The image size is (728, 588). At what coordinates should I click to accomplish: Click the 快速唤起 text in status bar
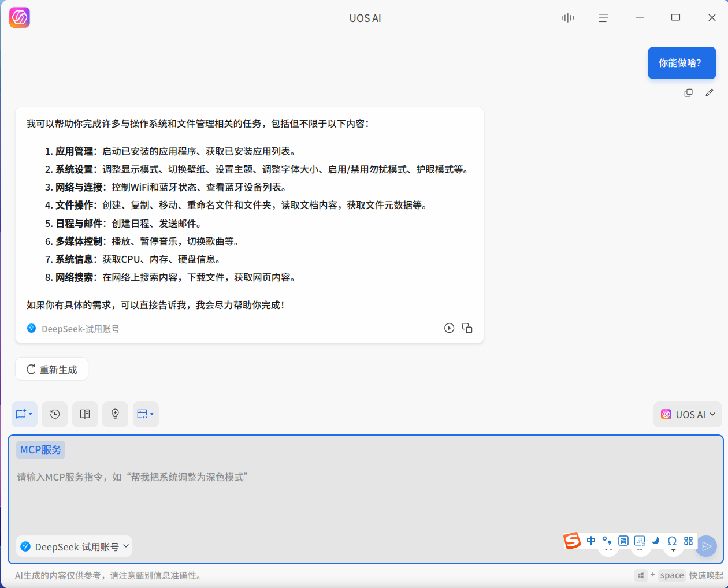(706, 575)
